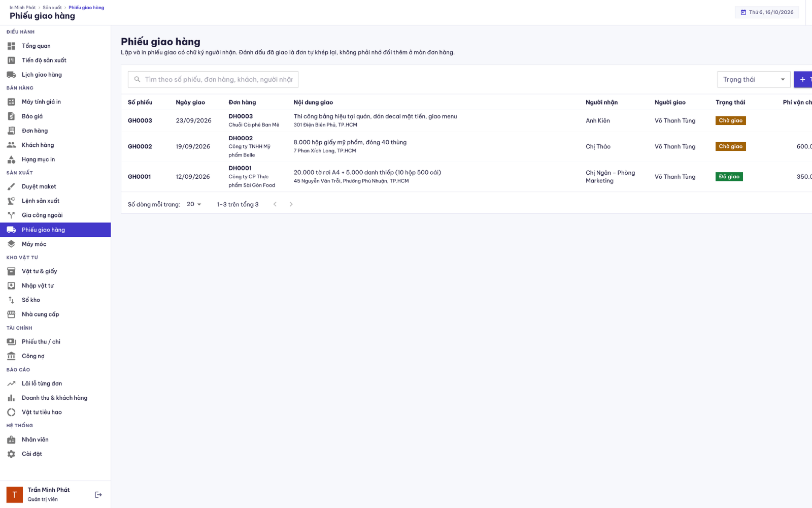Screen dimensions: 812x508
Task: Open Đơn hàng receipt icon
Action: (11, 131)
